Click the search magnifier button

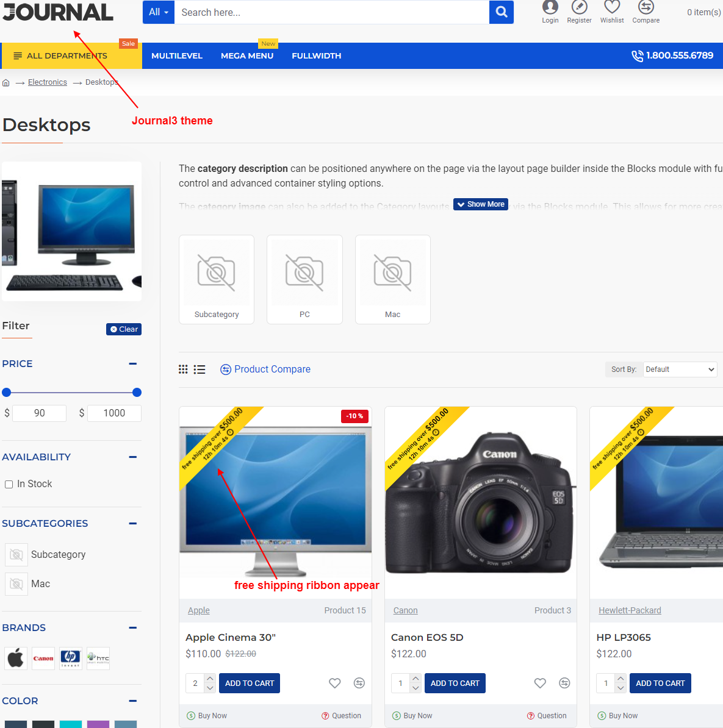coord(502,12)
